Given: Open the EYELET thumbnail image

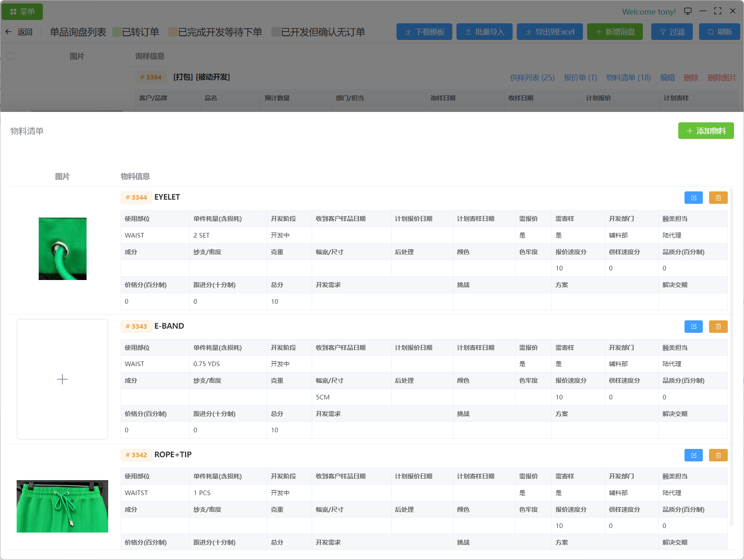Looking at the screenshot, I should pyautogui.click(x=62, y=249).
